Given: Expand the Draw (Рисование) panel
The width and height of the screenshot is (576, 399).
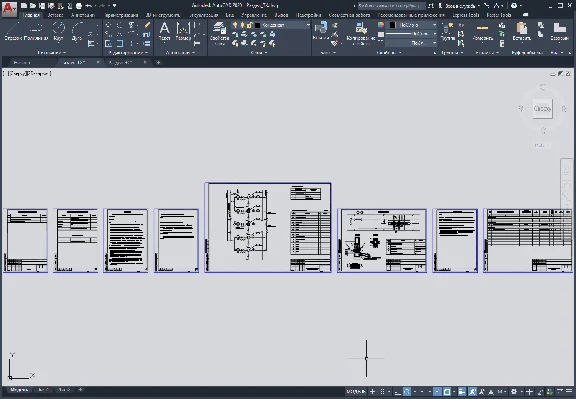Looking at the screenshot, I should 51,53.
